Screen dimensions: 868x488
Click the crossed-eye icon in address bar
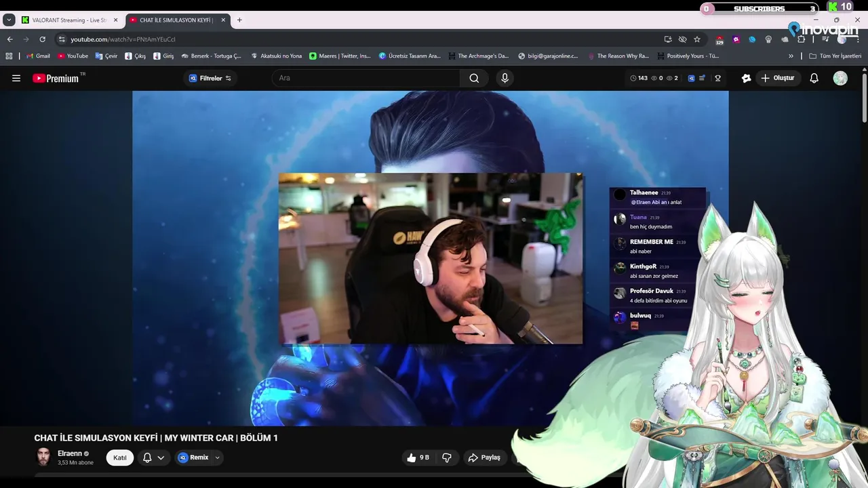pos(682,39)
